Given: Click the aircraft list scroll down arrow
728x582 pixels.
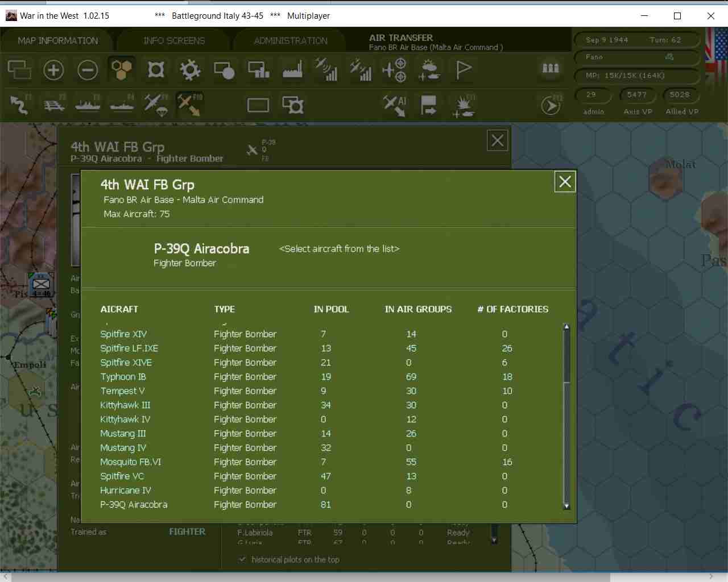Looking at the screenshot, I should tap(566, 506).
